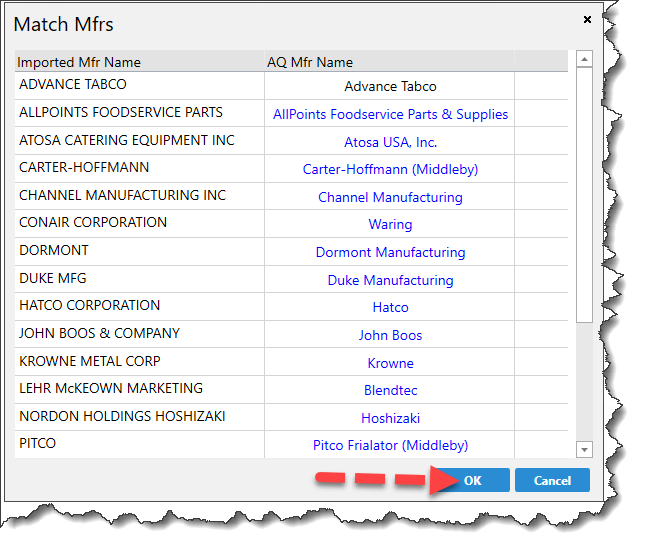646x550 pixels.
Task: Open the AllPoints Foodservice Parts & Supplies link
Action: (x=390, y=114)
